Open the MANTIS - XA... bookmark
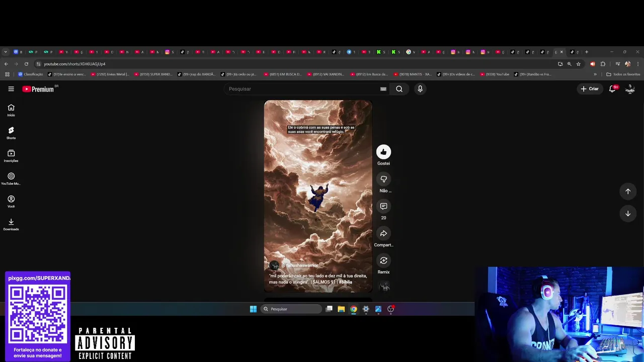Image resolution: width=644 pixels, height=362 pixels. tap(413, 74)
